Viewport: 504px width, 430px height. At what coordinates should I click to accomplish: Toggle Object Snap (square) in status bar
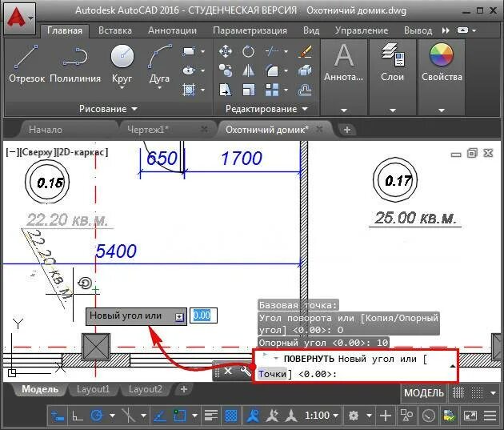(x=180, y=416)
